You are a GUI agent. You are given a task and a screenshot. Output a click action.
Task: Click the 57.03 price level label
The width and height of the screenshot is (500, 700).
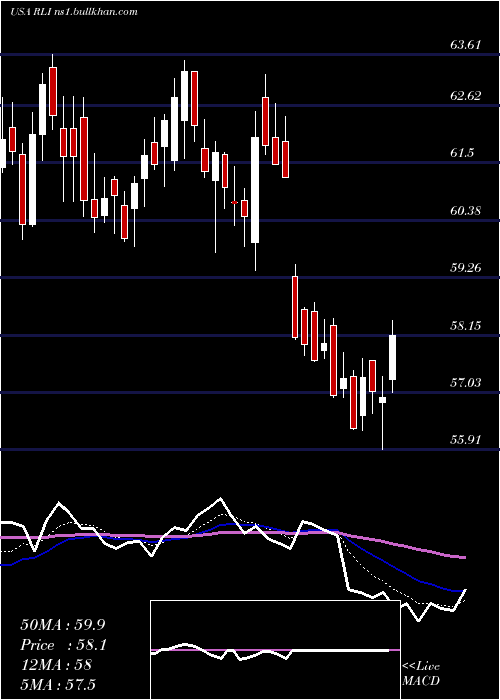click(x=466, y=383)
